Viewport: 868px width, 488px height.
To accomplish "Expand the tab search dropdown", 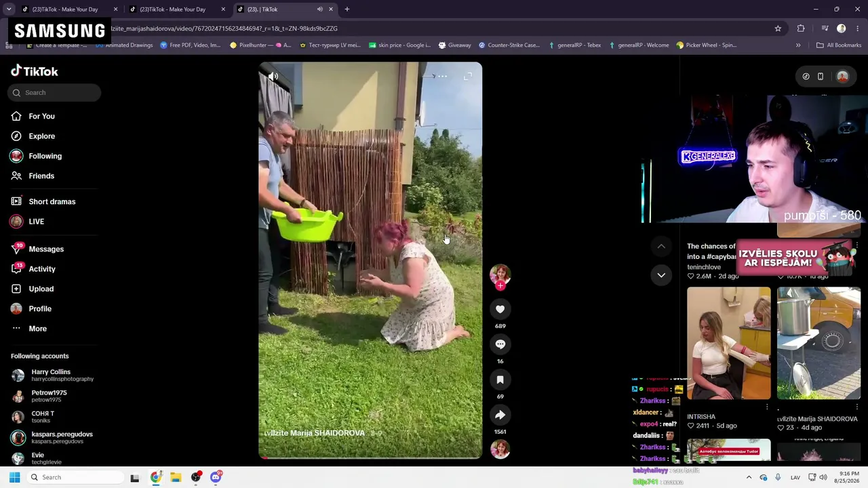I will pyautogui.click(x=9, y=9).
